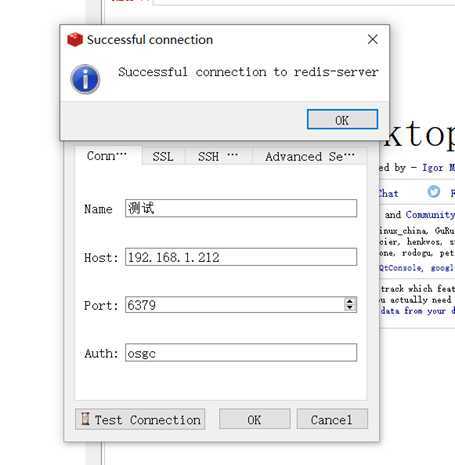The image size is (455, 465).
Task: Switch to the SSH tab
Action: [x=218, y=156]
